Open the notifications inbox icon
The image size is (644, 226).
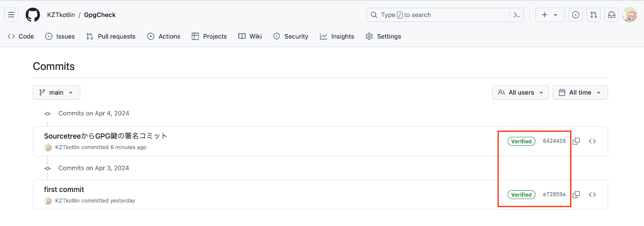(x=612, y=15)
